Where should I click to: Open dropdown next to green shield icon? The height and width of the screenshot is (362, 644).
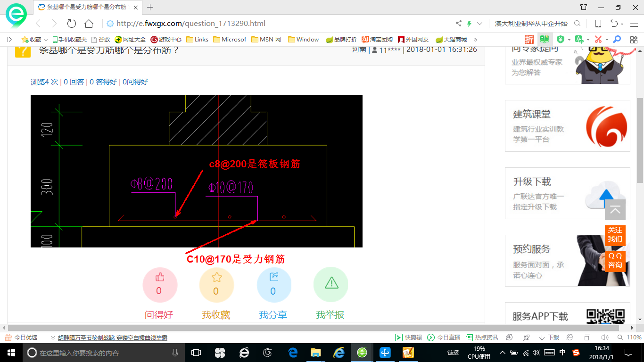coord(569,40)
